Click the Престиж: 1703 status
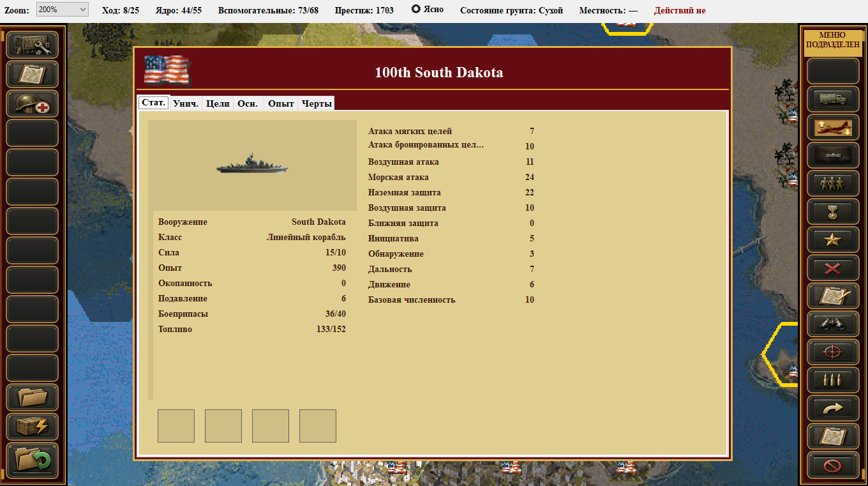Screen dimensions: 868x486 (x=364, y=10)
